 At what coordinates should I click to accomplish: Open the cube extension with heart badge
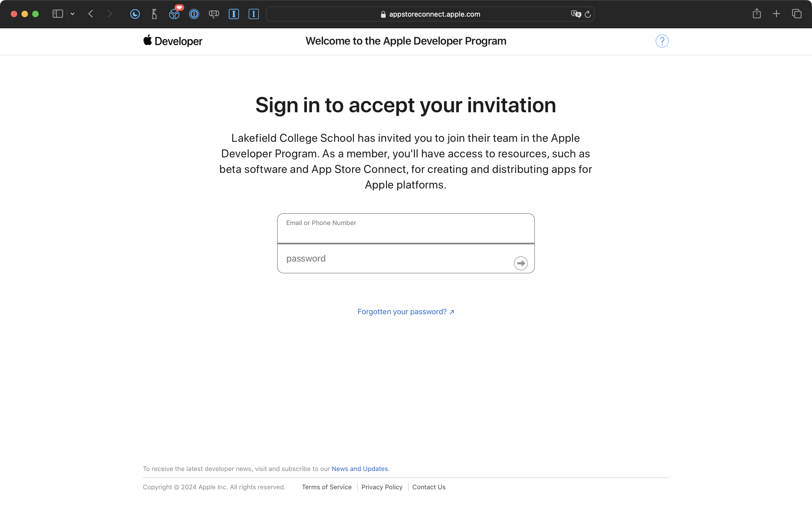pyautogui.click(x=174, y=14)
